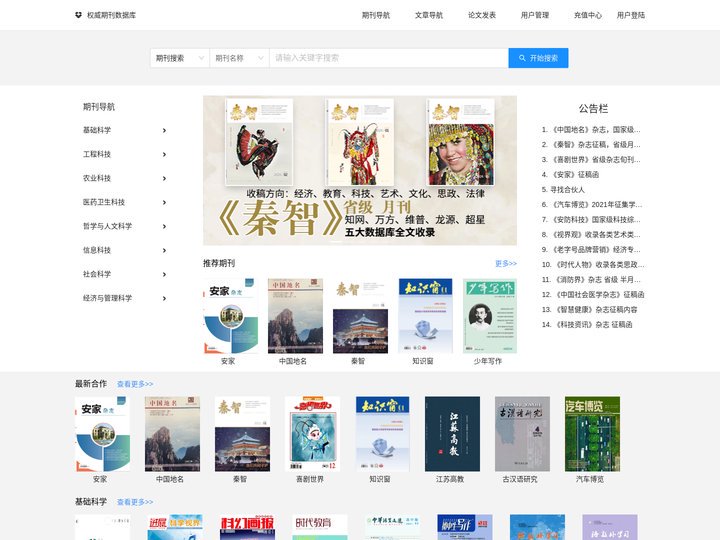This screenshot has width=720, height=540.
Task: Select 基础科学 in the journal navigation list
Action: click(x=97, y=130)
